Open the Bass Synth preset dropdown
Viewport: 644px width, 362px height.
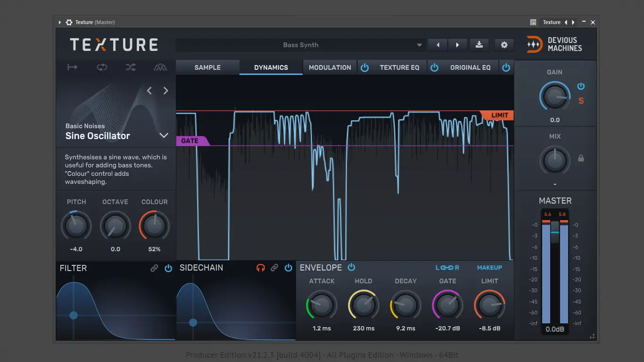(301, 45)
